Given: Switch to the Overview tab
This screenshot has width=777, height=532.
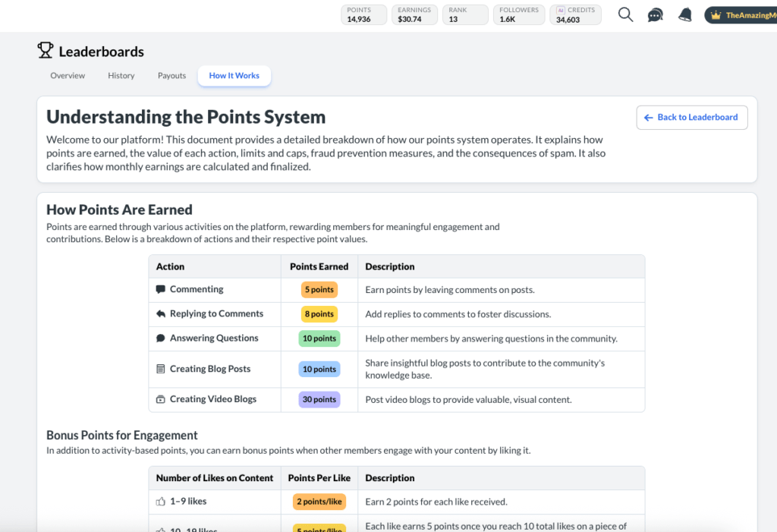Looking at the screenshot, I should click(67, 75).
